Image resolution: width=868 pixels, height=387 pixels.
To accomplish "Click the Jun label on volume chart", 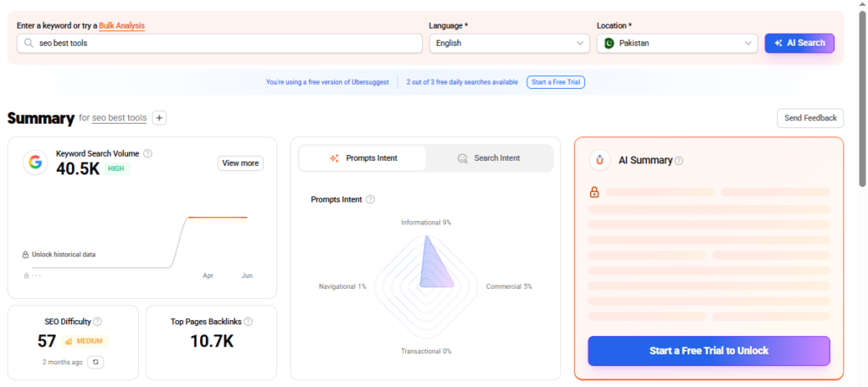I will (247, 275).
